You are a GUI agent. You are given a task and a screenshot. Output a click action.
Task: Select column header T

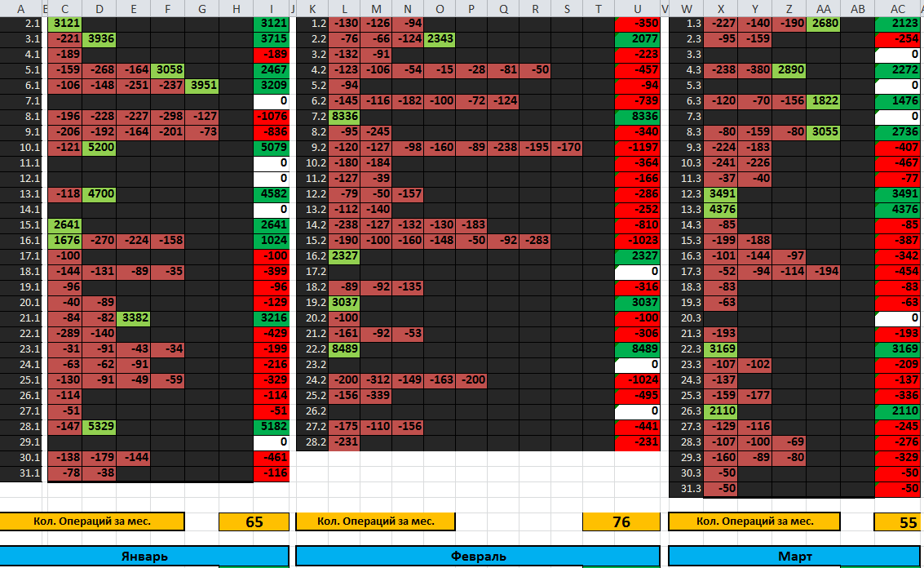[x=598, y=8]
